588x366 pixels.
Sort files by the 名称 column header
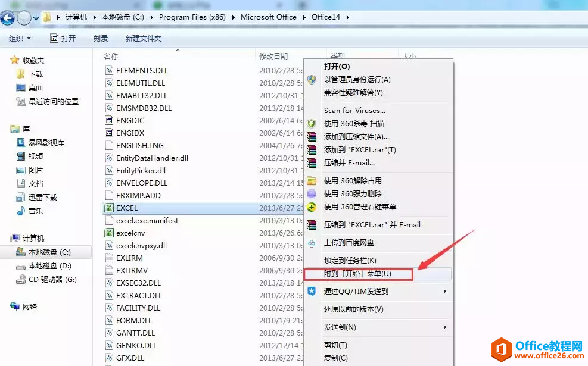click(x=111, y=56)
